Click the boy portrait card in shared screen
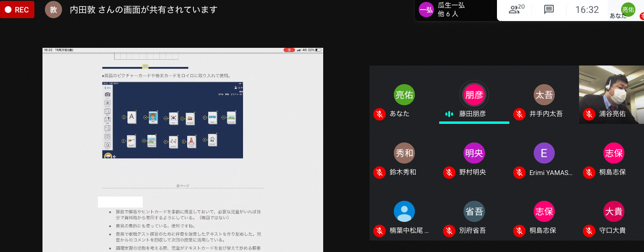 153,118
